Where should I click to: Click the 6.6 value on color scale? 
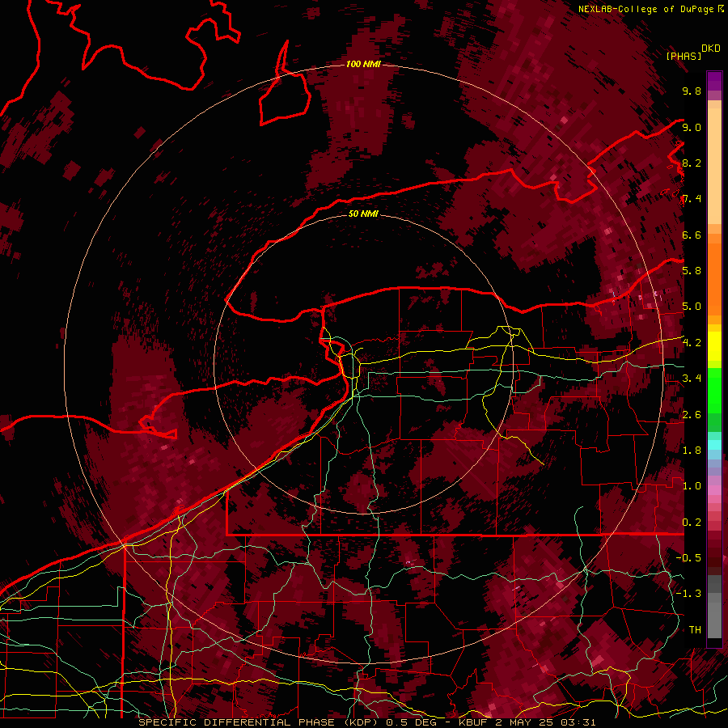(692, 235)
